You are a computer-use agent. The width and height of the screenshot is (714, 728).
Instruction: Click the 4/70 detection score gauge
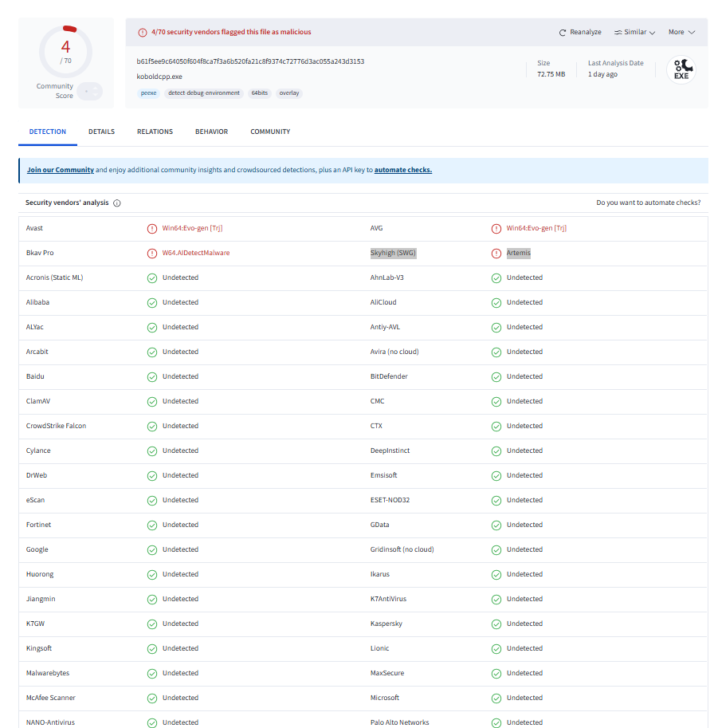point(65,51)
